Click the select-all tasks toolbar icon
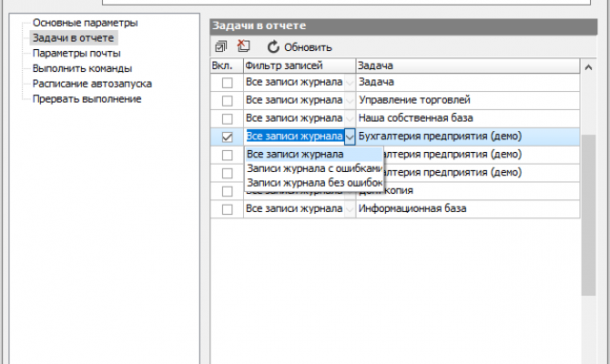Screen dimensions: 610x364 coord(222,46)
